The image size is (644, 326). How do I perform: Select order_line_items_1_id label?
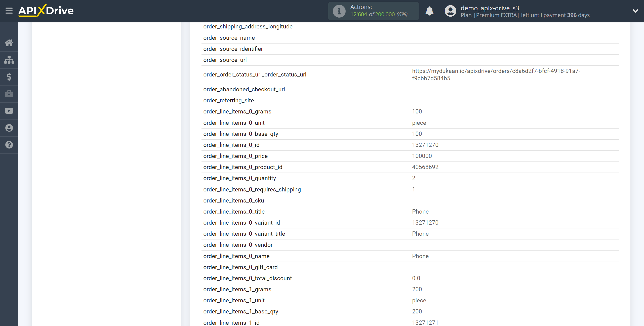tap(231, 323)
